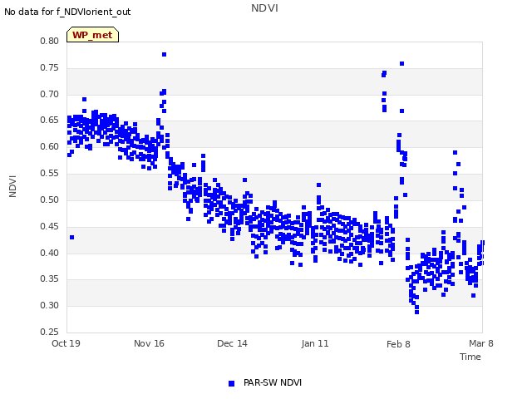Click the 0.75 y-axis tick label

[x=50, y=67]
